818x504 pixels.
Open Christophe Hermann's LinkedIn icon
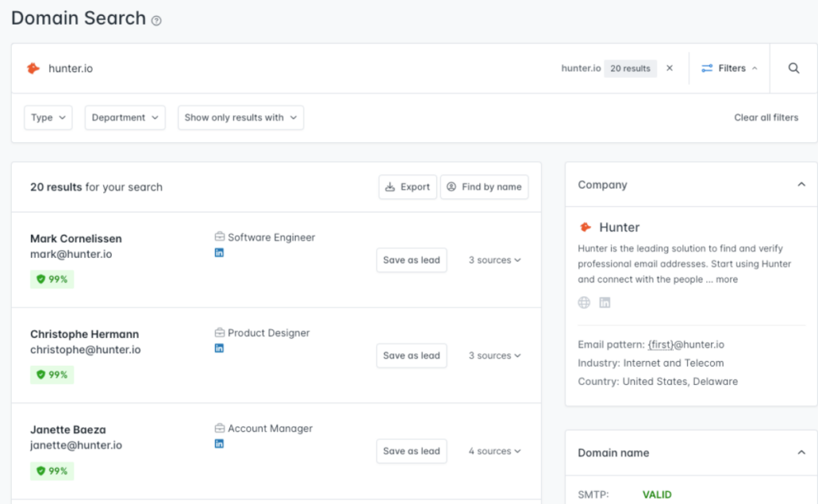click(219, 348)
